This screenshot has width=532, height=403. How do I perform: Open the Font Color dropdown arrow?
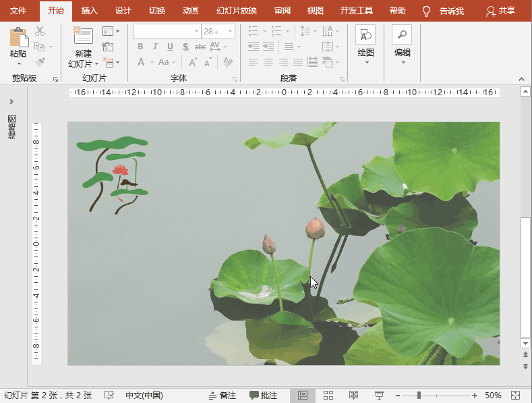(x=152, y=63)
